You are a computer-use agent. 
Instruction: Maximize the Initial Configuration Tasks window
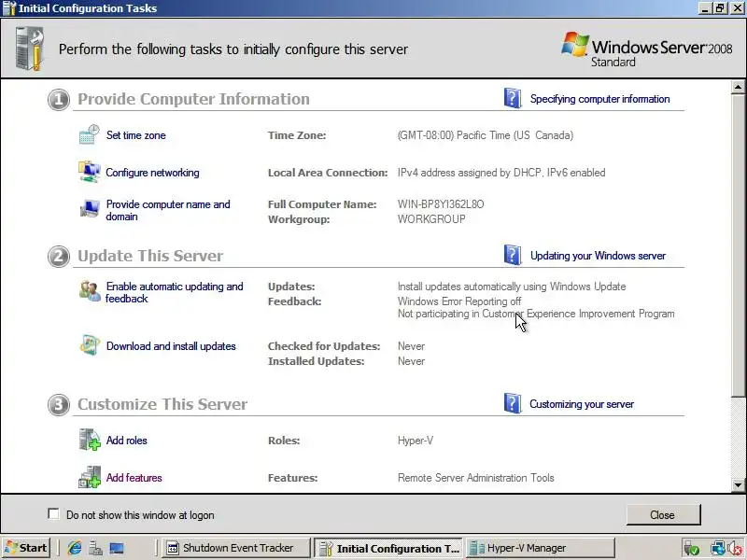720,8
